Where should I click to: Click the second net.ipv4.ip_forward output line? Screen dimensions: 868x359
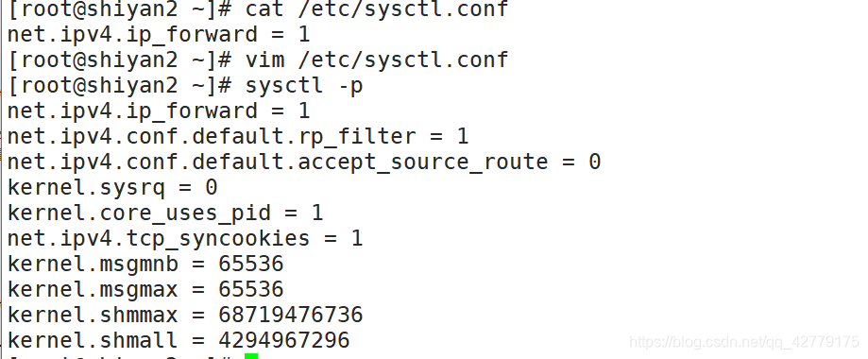[x=159, y=111]
